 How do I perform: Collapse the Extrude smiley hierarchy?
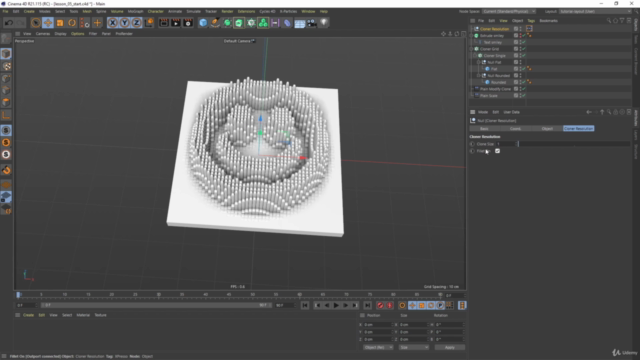pos(471,36)
